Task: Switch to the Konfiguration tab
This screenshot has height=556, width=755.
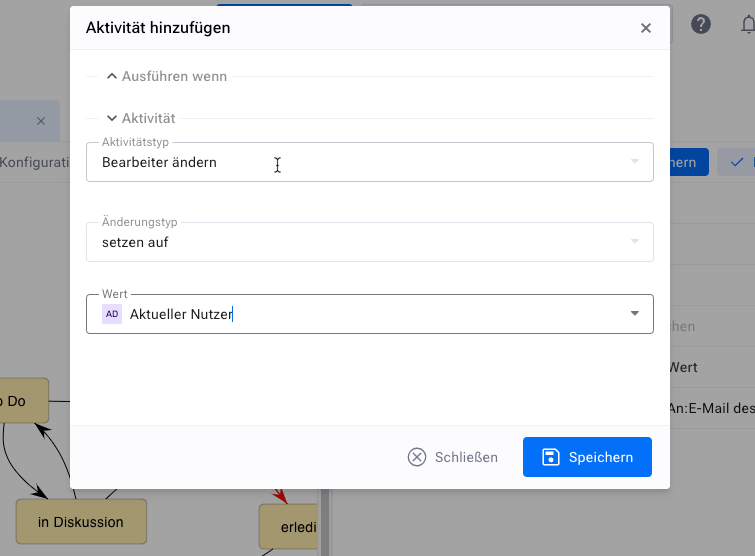Action: (33, 162)
